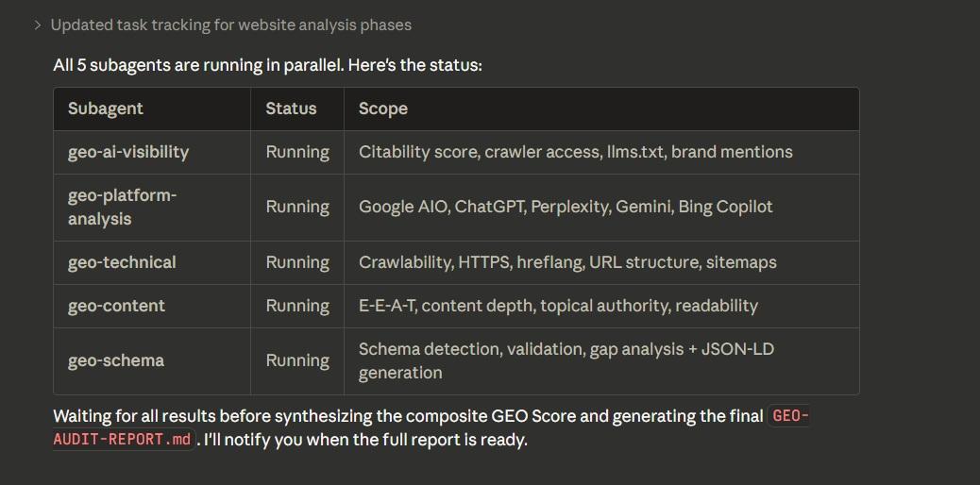Select the 'geo-schema' table cell

(x=152, y=360)
